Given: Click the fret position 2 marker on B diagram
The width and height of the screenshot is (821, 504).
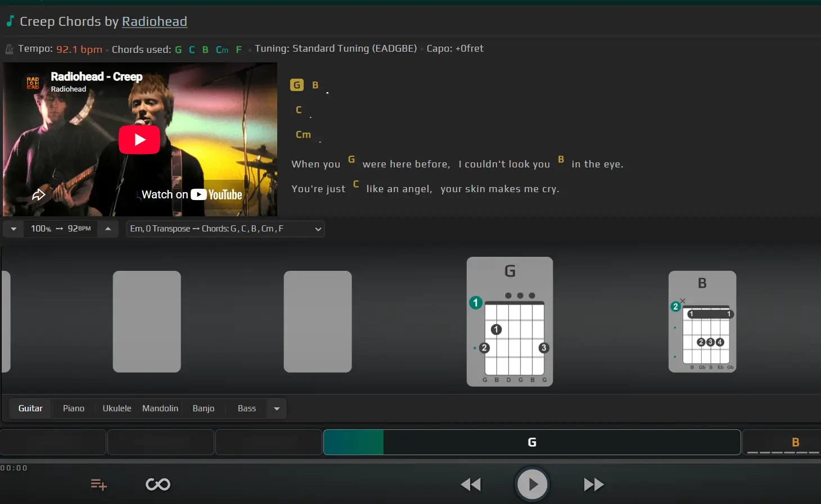Looking at the screenshot, I should click(675, 307).
